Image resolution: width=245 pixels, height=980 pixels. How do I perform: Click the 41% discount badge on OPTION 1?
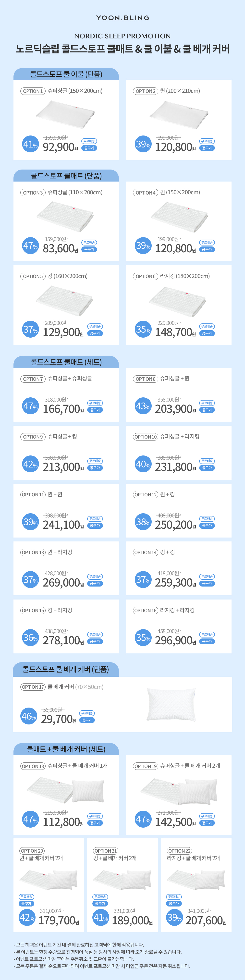[x=30, y=144]
